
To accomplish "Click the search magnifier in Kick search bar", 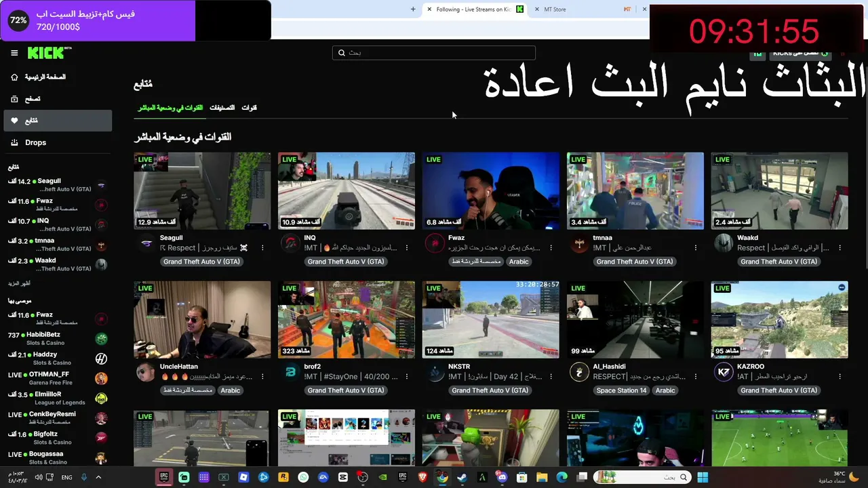I will point(342,53).
